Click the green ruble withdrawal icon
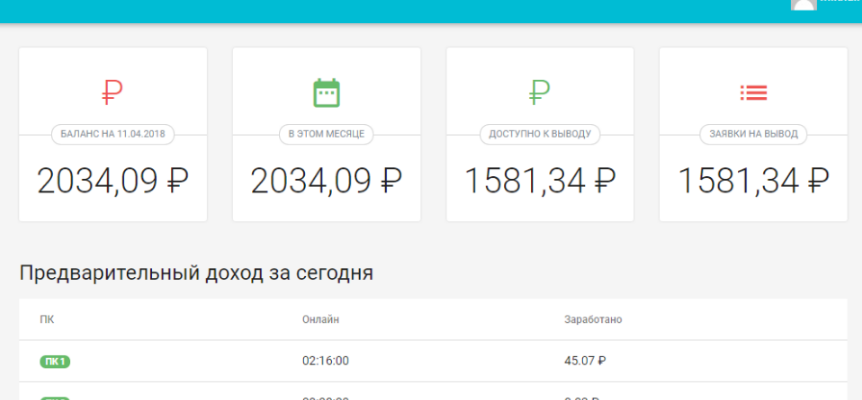 (x=540, y=93)
